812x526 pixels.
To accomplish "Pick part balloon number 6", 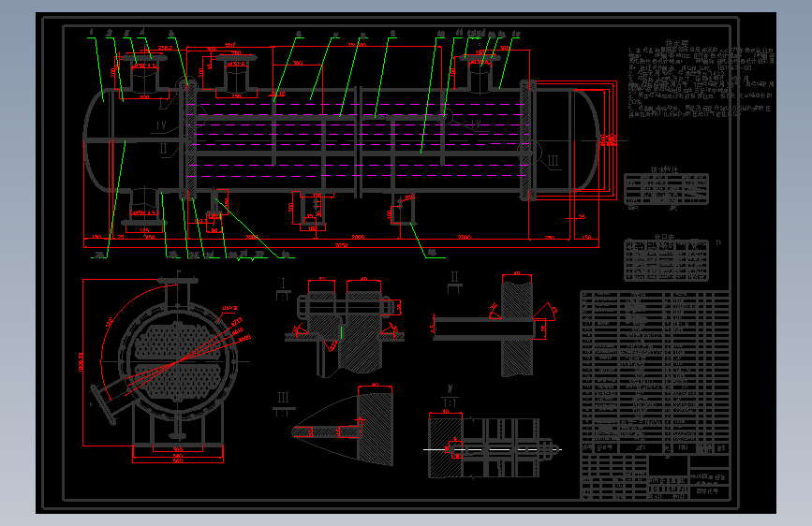I will point(299,35).
